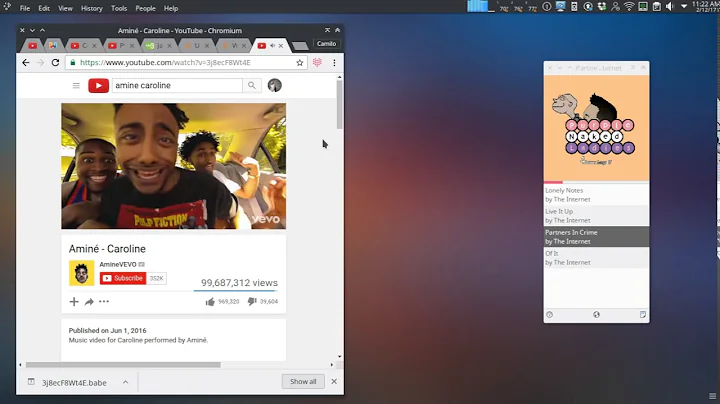Open the 3j8ecF8Wt4E.babe download options chevron
The height and width of the screenshot is (404, 720).
tap(125, 382)
